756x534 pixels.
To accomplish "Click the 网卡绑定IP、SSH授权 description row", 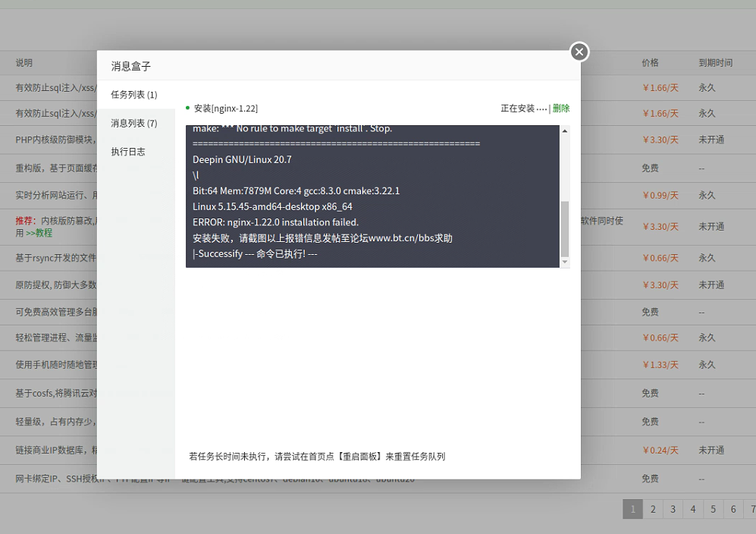I will point(56,479).
